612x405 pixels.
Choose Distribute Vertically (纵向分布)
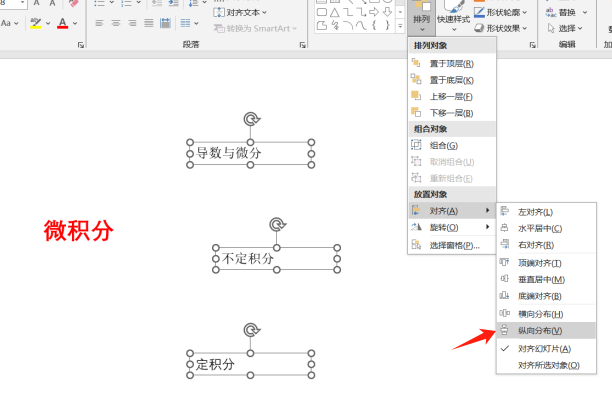click(546, 330)
